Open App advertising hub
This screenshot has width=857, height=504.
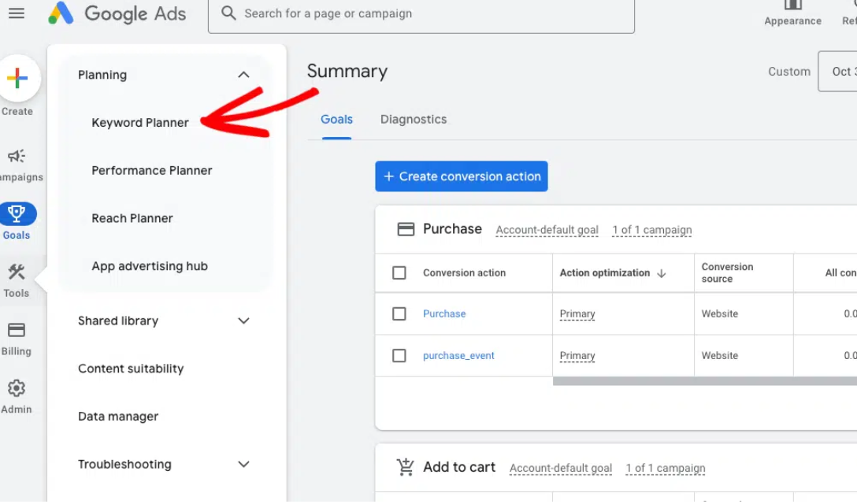(150, 266)
